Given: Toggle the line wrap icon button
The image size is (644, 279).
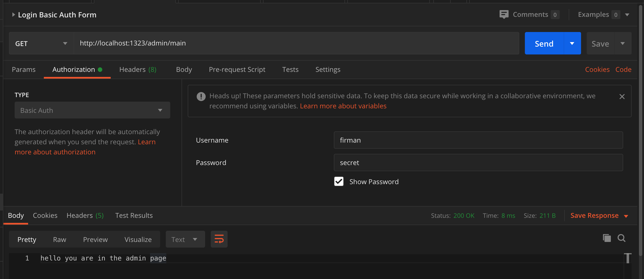Looking at the screenshot, I should coord(219,239).
